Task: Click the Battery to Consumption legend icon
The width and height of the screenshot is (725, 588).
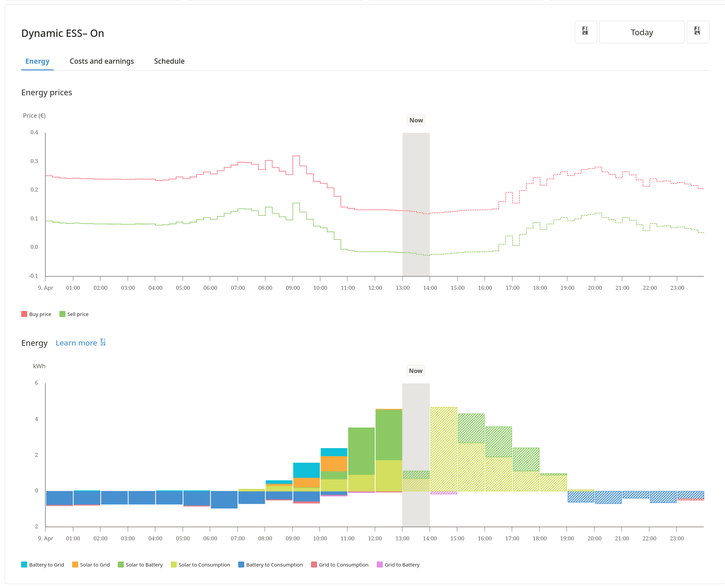Action: pos(241,565)
